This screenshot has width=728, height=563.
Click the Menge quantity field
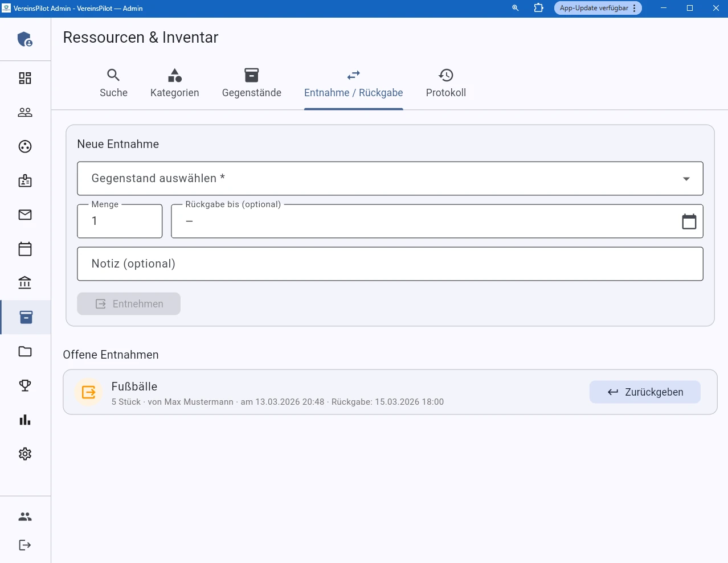point(120,221)
